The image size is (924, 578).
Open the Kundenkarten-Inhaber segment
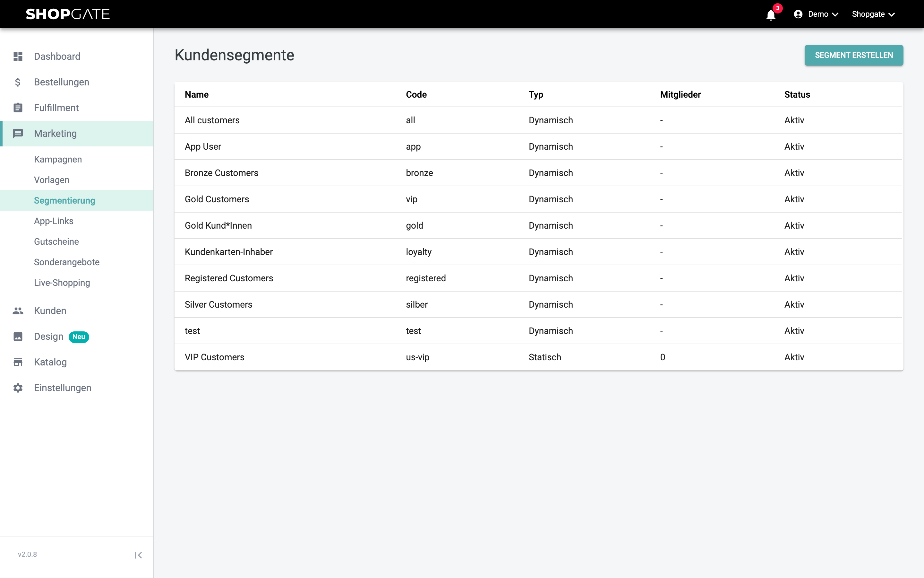click(538, 252)
